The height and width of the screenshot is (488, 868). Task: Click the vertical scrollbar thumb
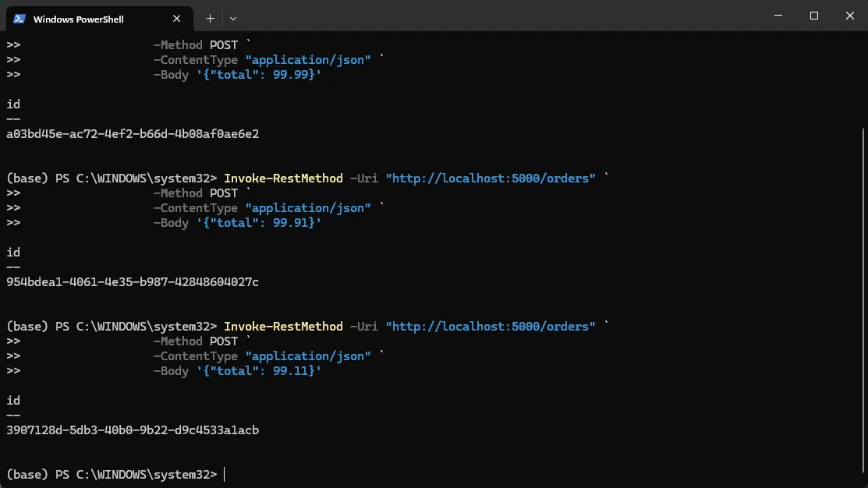click(863, 296)
